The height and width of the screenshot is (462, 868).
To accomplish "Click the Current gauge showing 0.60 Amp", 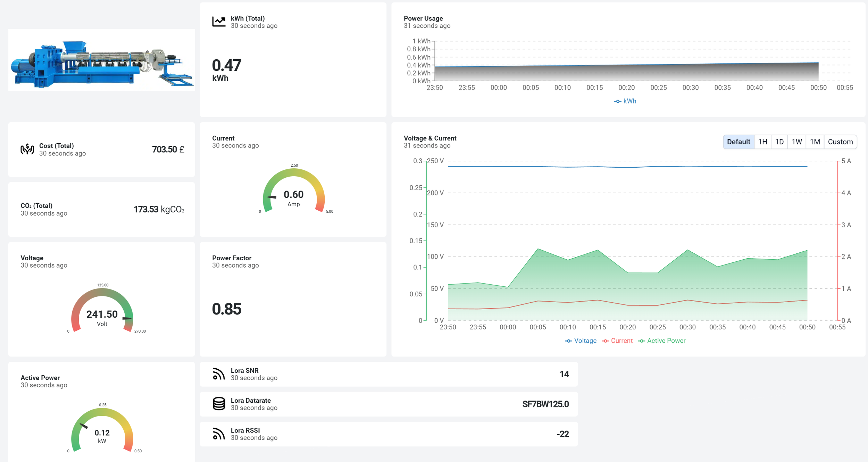I will 293,194.
